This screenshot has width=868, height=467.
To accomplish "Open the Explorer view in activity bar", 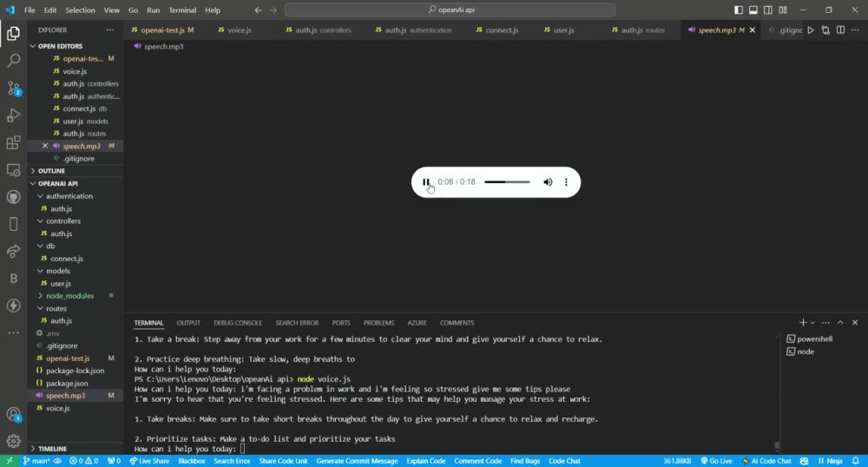I will pos(13,33).
